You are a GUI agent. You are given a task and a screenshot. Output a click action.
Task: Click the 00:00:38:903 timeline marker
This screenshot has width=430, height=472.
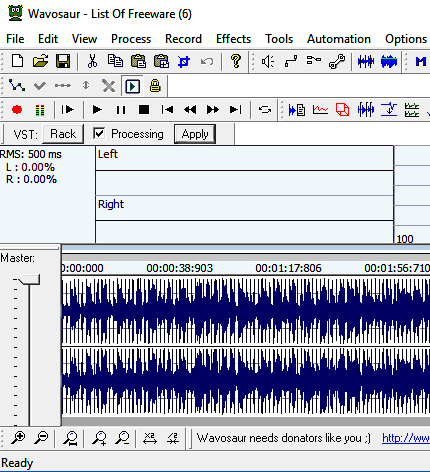click(x=179, y=268)
